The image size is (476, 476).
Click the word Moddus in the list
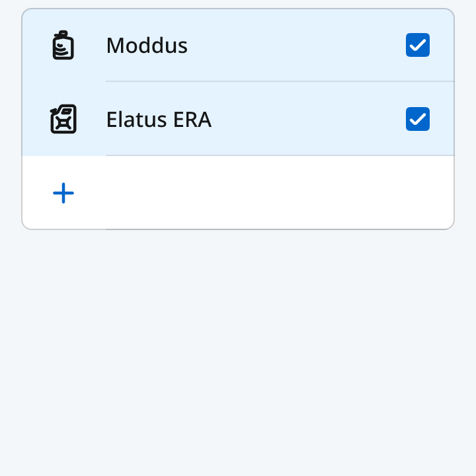147,46
